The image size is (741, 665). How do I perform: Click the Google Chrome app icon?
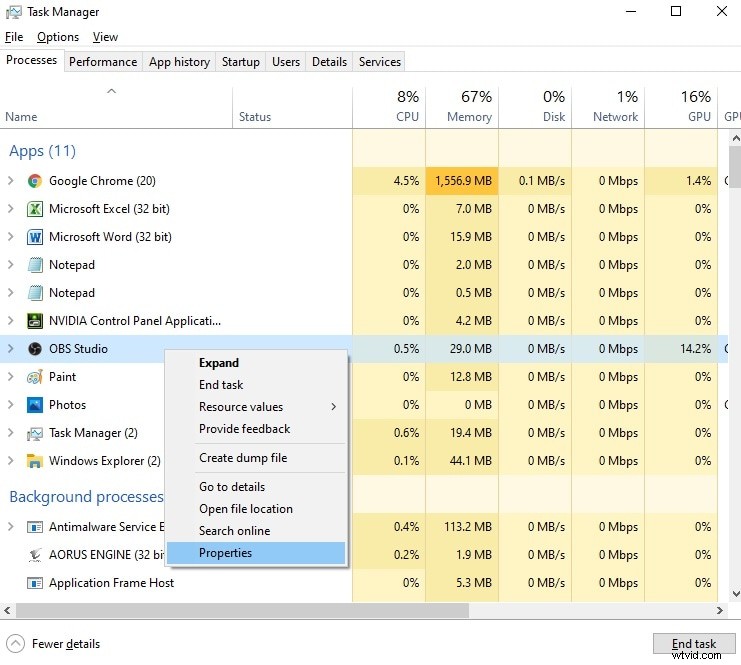coord(34,181)
